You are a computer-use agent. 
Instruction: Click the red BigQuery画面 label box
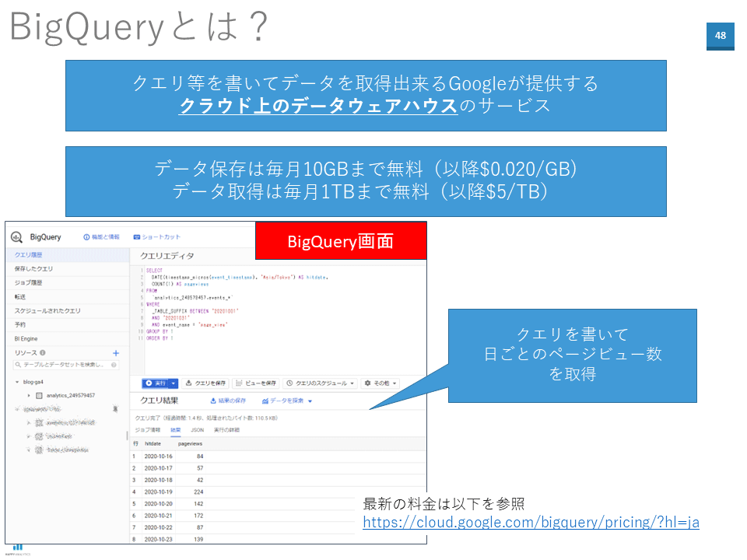(x=341, y=241)
